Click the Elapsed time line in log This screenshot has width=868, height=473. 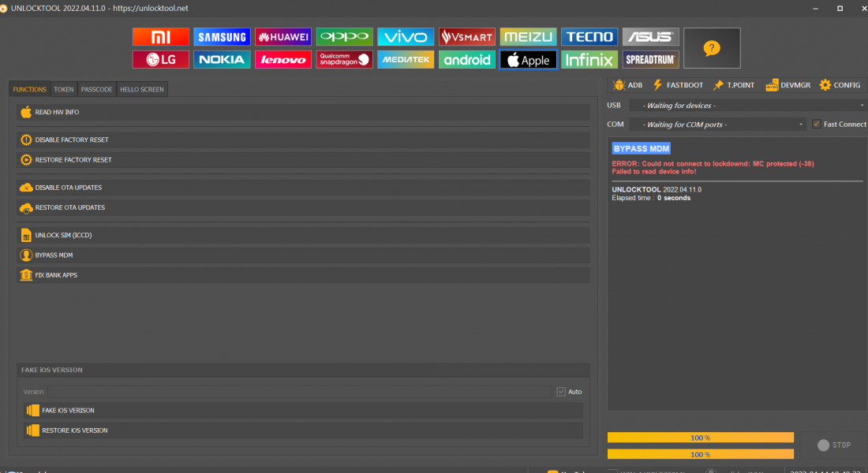pyautogui.click(x=651, y=198)
